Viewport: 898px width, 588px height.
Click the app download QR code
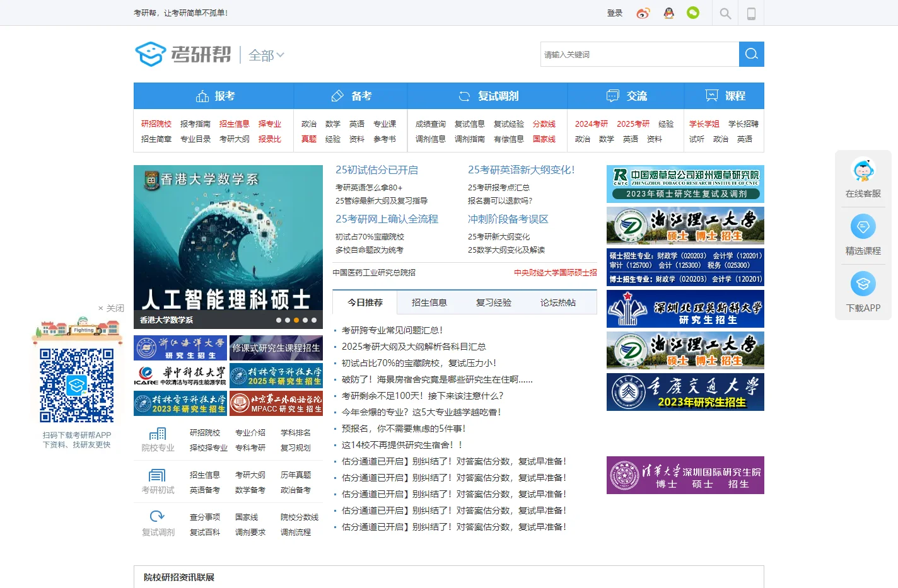pyautogui.click(x=77, y=385)
